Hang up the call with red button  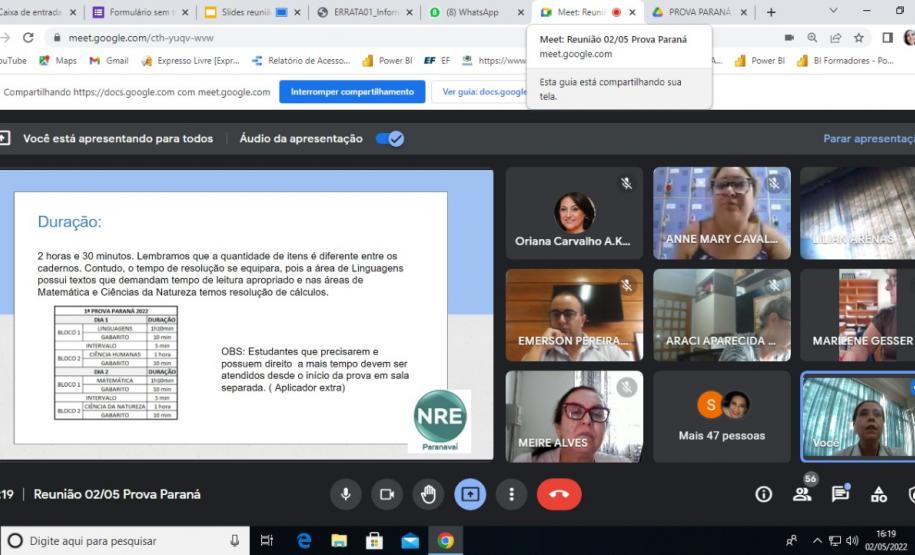(559, 494)
